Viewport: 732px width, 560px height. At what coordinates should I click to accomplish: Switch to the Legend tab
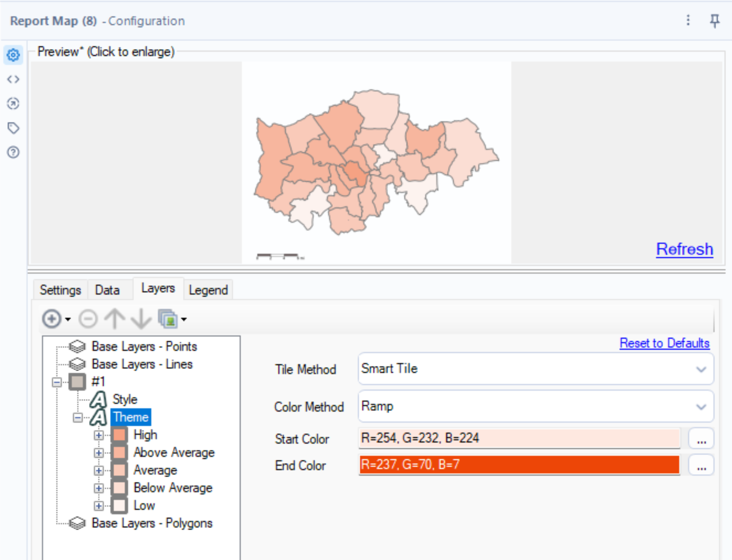208,290
